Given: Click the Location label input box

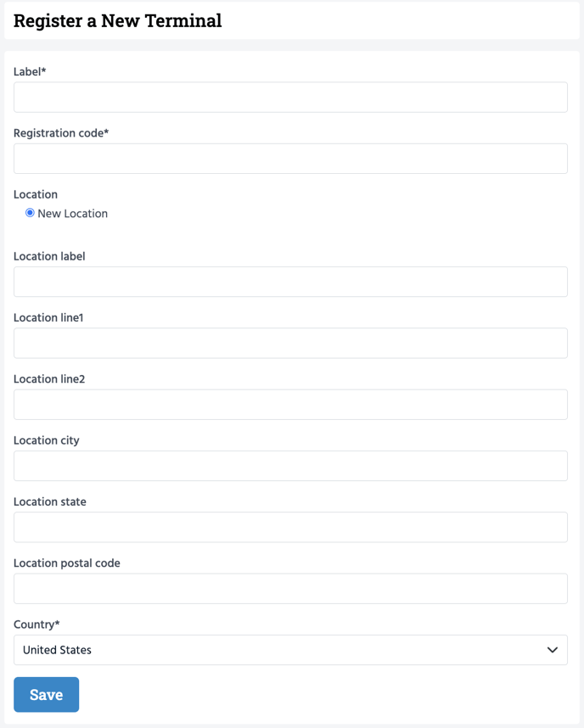Looking at the screenshot, I should pyautogui.click(x=290, y=282).
